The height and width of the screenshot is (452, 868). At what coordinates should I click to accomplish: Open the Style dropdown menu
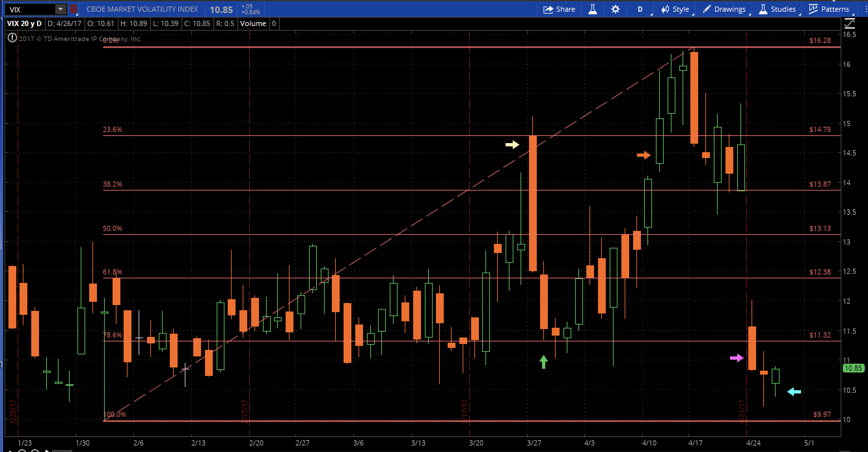[676, 9]
